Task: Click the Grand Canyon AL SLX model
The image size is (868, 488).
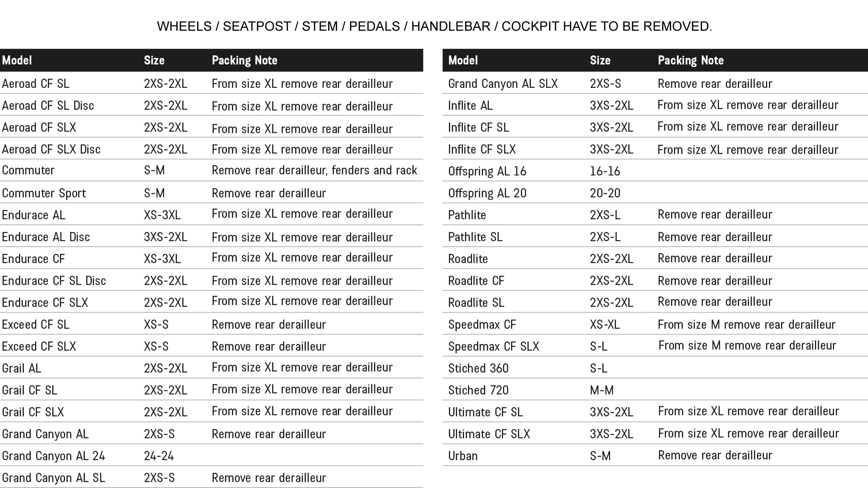Action: (503, 84)
